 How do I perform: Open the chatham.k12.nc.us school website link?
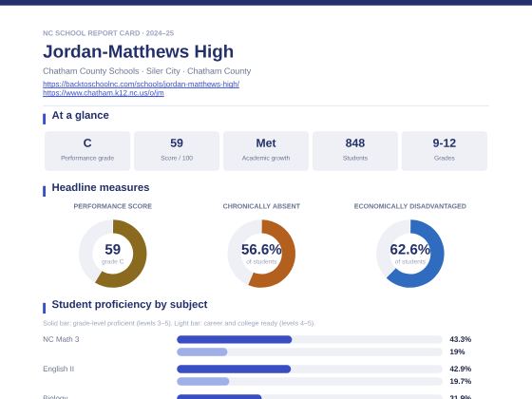(x=104, y=93)
